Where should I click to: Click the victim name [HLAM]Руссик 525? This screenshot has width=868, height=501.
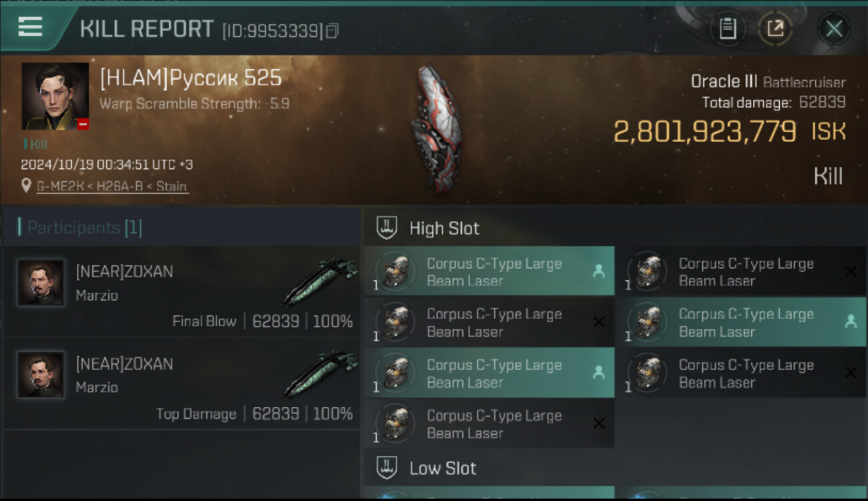click(x=191, y=78)
